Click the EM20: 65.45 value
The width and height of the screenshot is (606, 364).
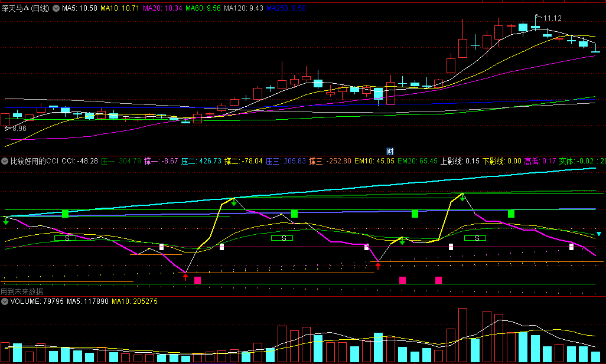[x=418, y=161]
